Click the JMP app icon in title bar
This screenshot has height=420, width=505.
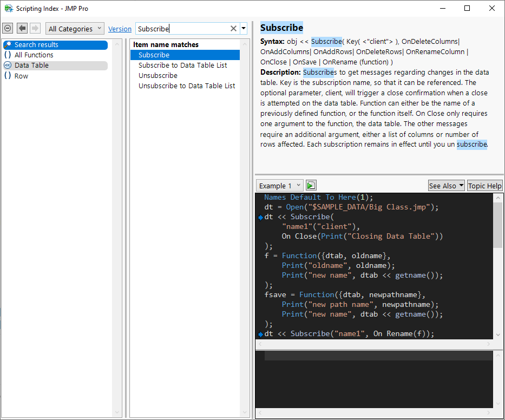(9, 8)
